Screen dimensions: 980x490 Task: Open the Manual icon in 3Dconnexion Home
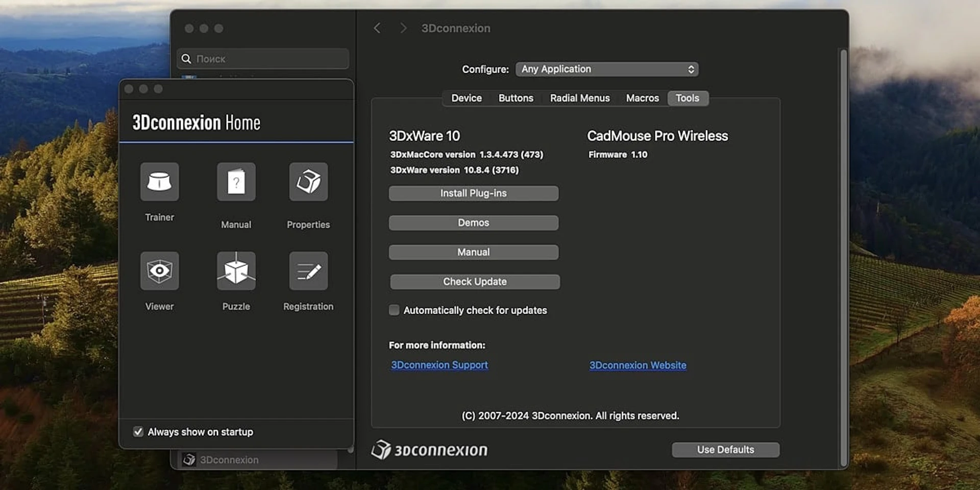click(x=236, y=182)
